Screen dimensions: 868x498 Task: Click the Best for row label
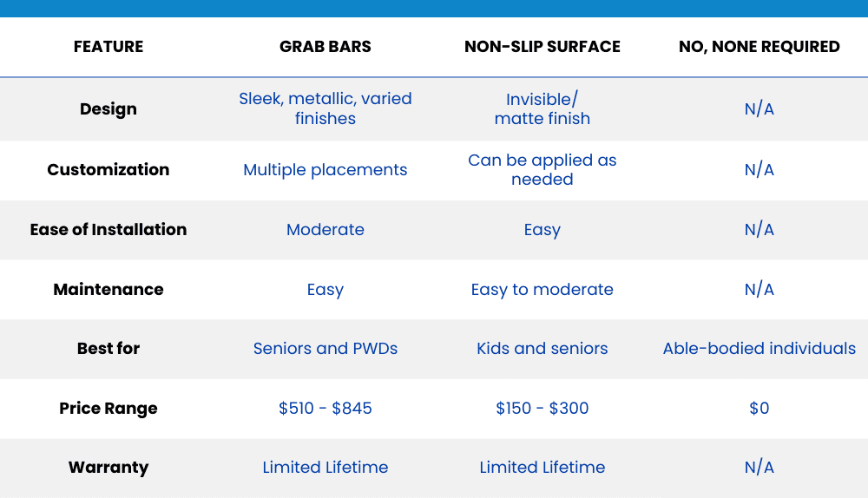108,349
